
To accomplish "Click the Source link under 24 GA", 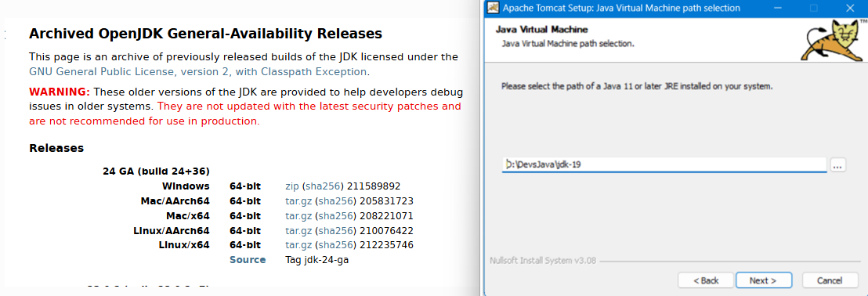I will (248, 260).
